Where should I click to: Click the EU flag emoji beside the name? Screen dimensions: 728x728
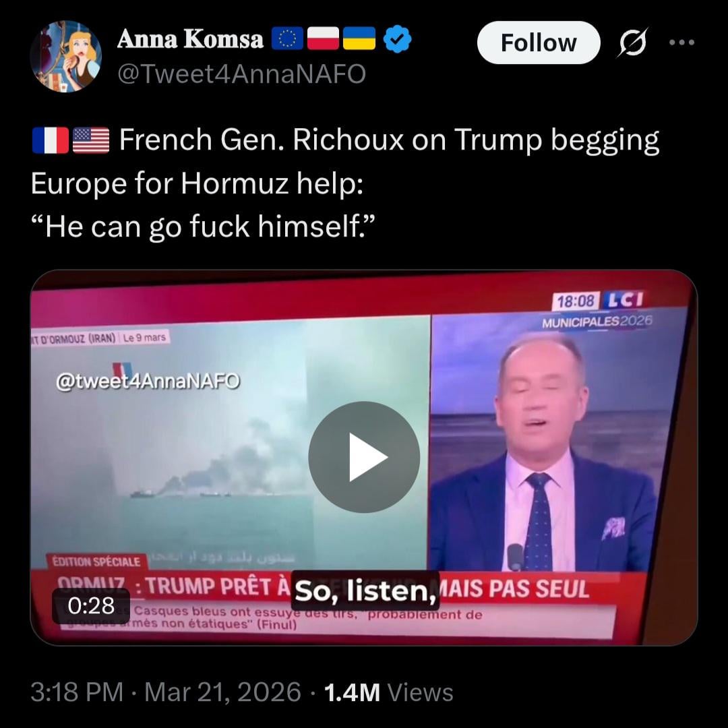[287, 38]
